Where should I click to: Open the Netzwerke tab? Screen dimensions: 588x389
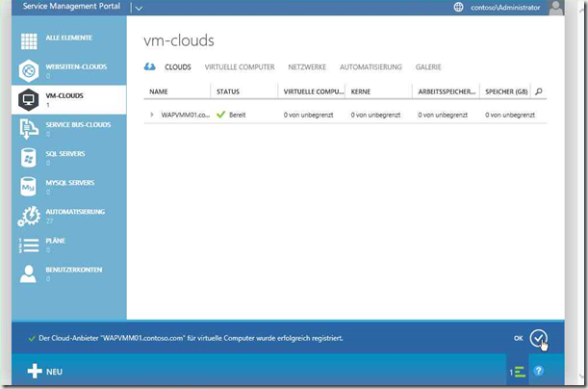(307, 67)
